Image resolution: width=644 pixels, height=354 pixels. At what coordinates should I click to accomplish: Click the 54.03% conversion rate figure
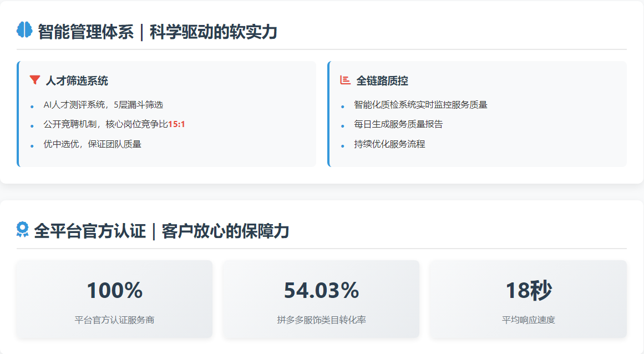(321, 291)
